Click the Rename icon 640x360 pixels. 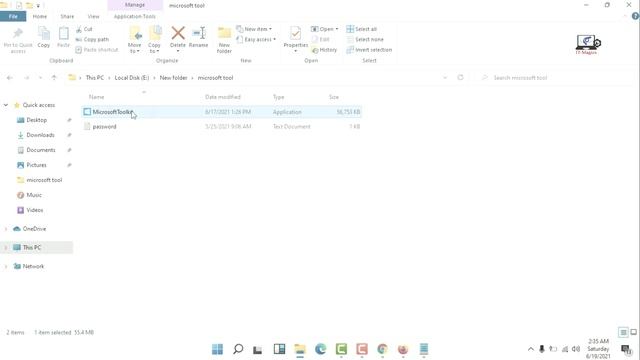click(199, 33)
